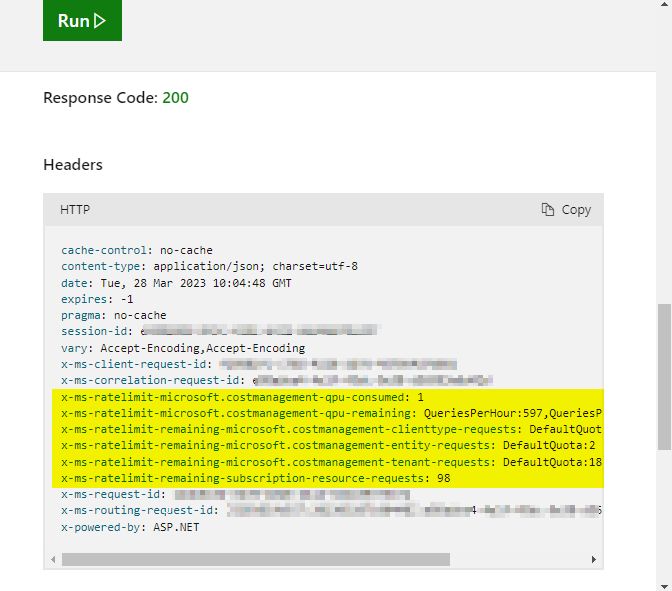Click the tenant-requests DefaultQuota:18 line
Image resolution: width=672 pixels, height=591 pixels.
331,462
